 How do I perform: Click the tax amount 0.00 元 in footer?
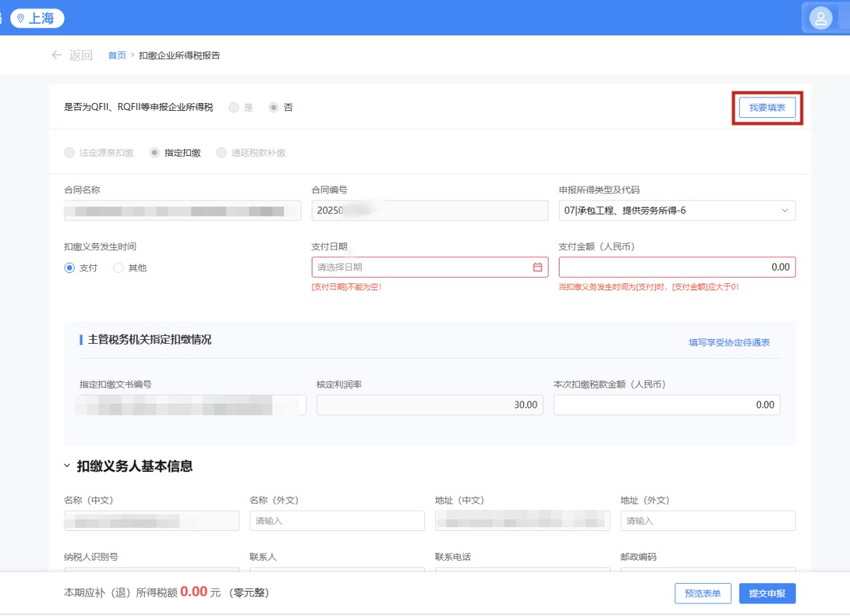coord(200,592)
